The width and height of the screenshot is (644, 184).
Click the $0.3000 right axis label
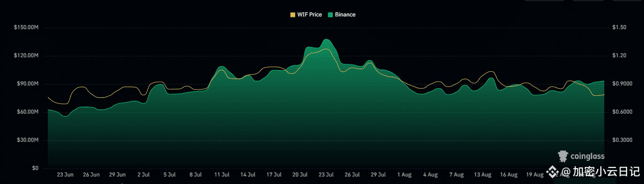[622, 140]
